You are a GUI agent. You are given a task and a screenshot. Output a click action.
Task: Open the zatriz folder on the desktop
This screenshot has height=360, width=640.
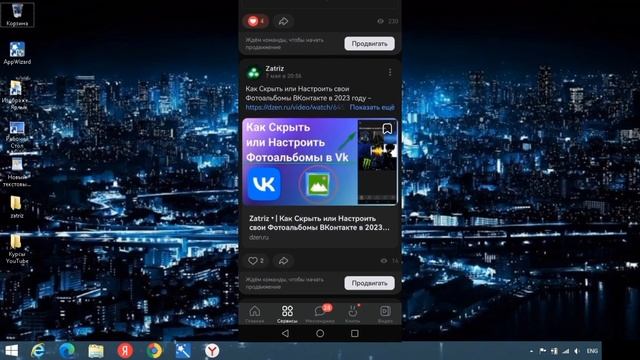pyautogui.click(x=16, y=207)
